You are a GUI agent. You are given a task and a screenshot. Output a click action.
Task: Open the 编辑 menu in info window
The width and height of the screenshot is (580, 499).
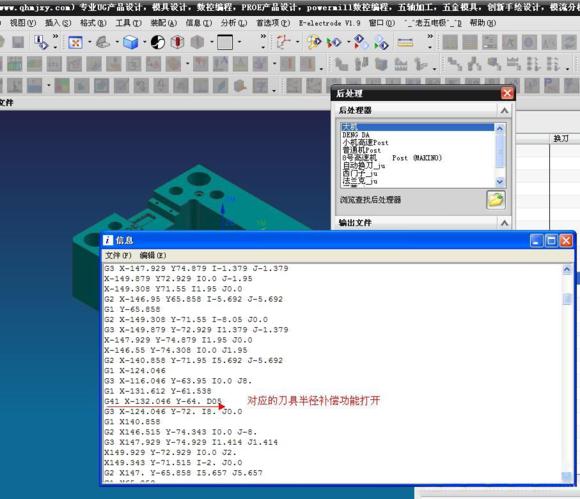(153, 255)
